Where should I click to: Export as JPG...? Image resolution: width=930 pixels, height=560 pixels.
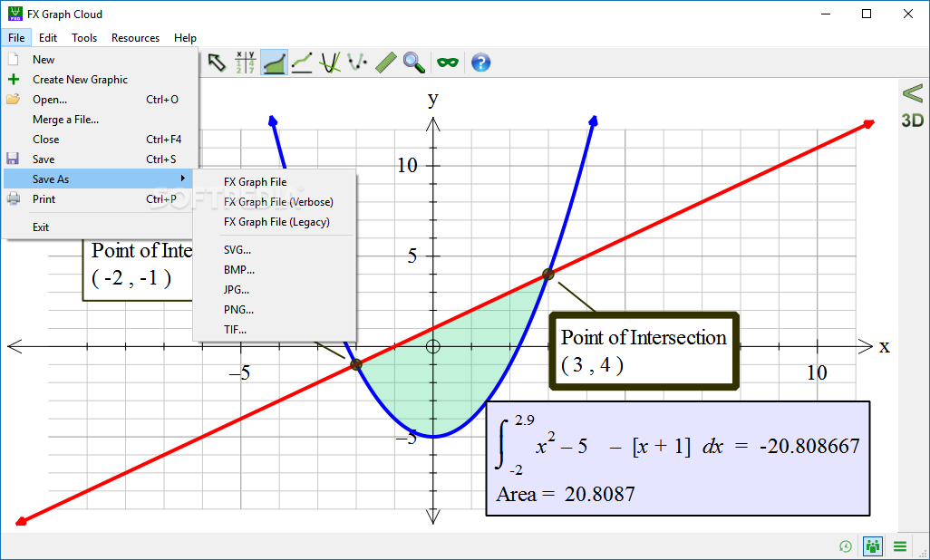(x=275, y=289)
